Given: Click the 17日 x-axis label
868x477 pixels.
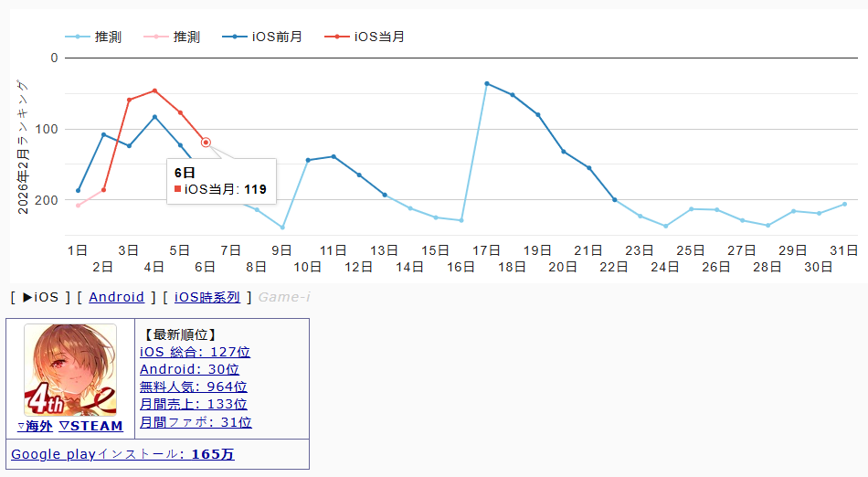Looking at the screenshot, I should pos(486,250).
